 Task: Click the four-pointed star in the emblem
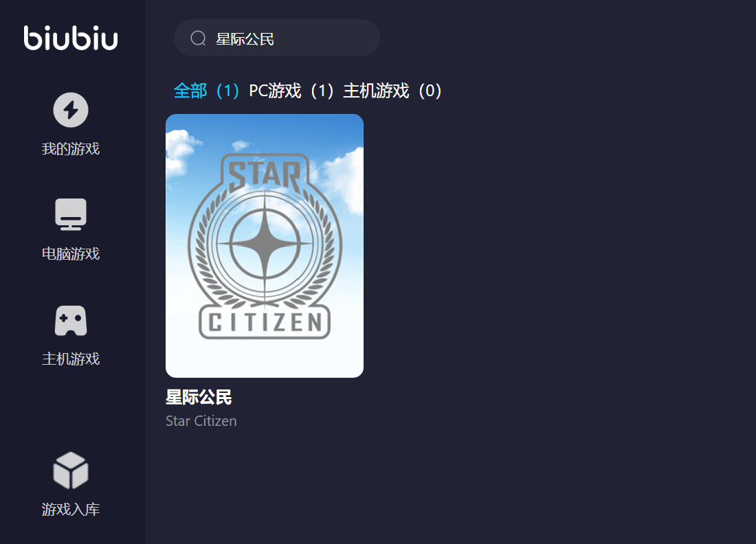click(265, 245)
